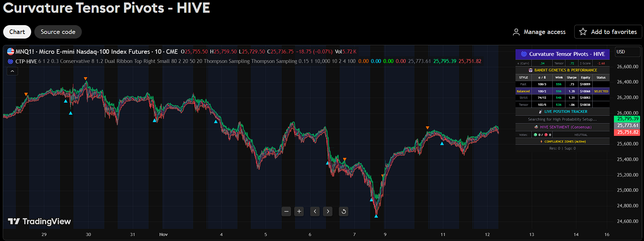Click the Tensor style row label in the performance table
The image size is (644, 241).
point(524,105)
